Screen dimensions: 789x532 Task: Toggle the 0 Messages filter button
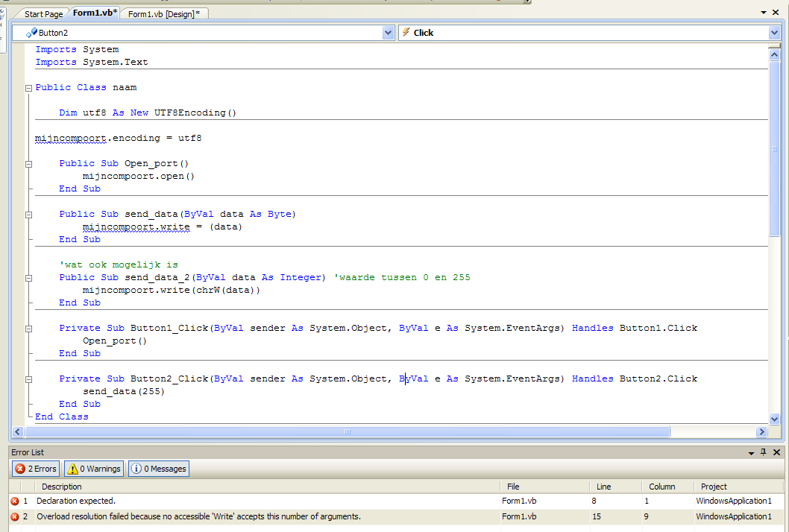click(158, 469)
